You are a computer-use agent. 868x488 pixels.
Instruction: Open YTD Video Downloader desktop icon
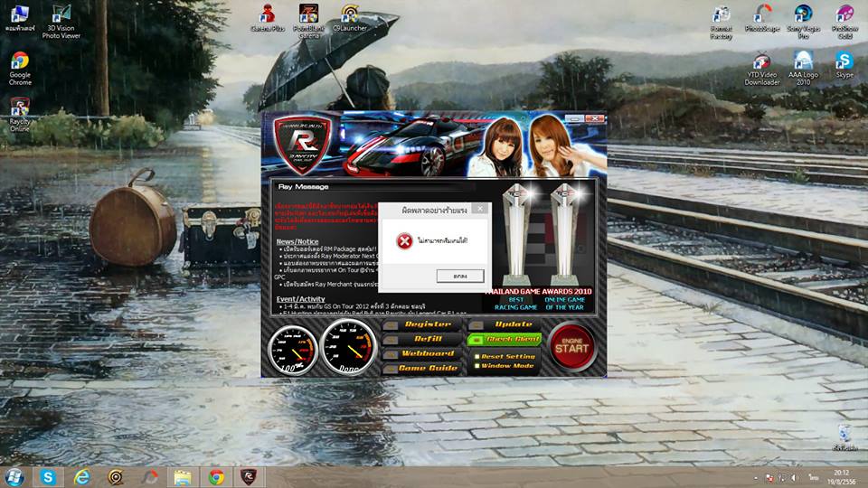click(x=762, y=68)
